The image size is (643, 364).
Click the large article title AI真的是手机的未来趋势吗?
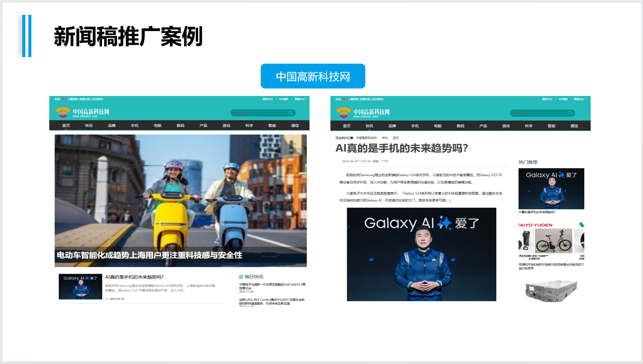[401, 148]
